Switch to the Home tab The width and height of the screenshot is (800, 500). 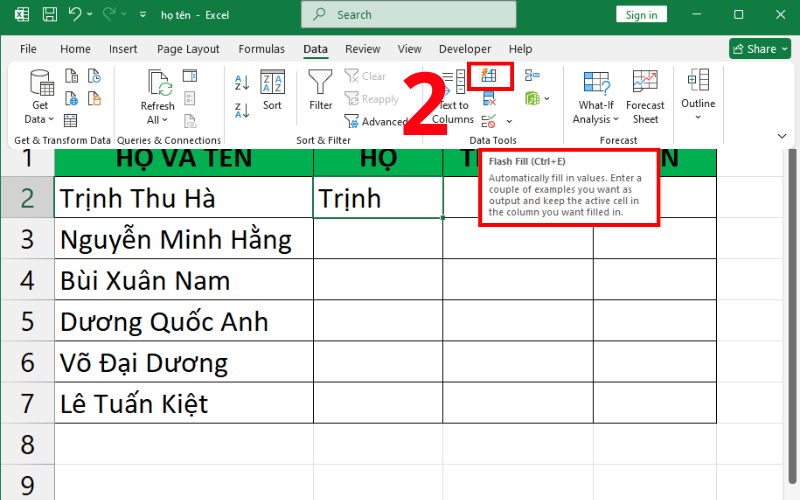(x=75, y=49)
